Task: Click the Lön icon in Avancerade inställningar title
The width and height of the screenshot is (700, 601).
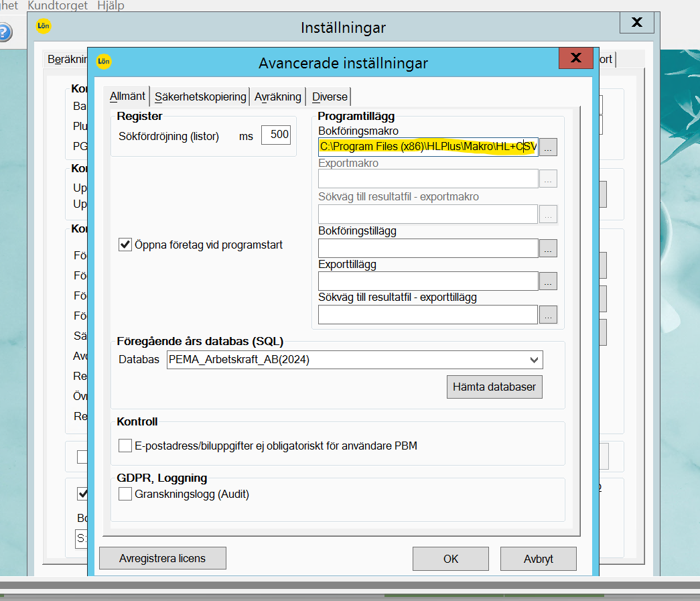Action: point(104,62)
